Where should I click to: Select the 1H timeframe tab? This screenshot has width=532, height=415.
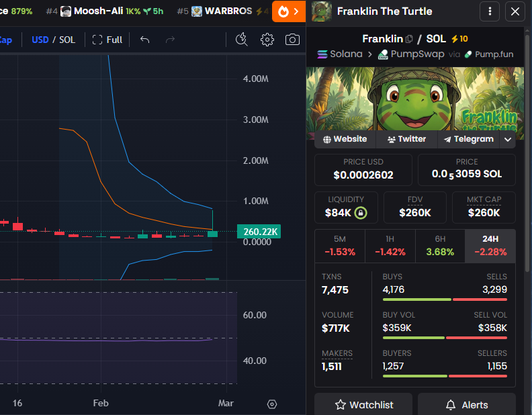390,246
